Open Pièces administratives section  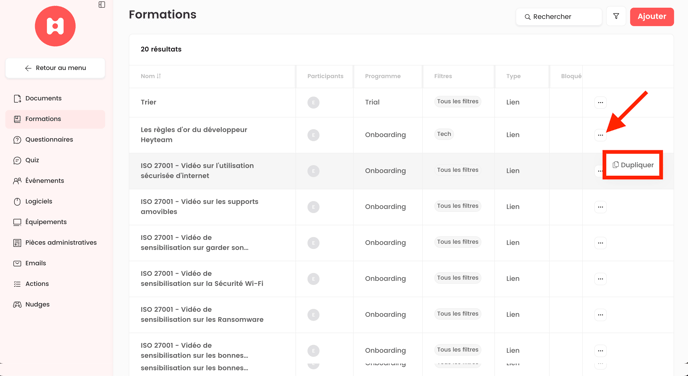(x=55, y=243)
